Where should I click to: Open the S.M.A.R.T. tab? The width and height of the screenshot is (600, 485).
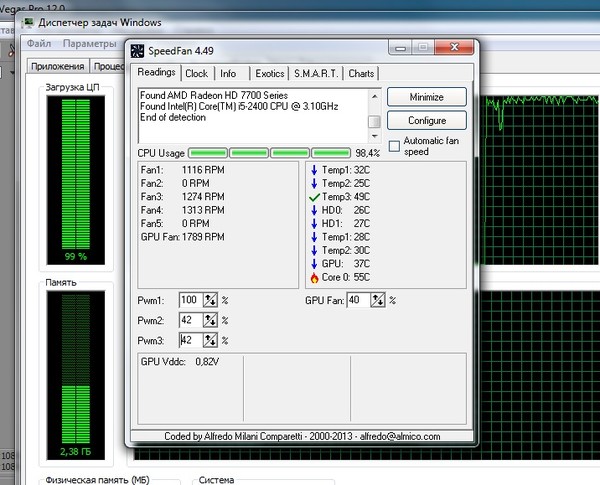316,74
